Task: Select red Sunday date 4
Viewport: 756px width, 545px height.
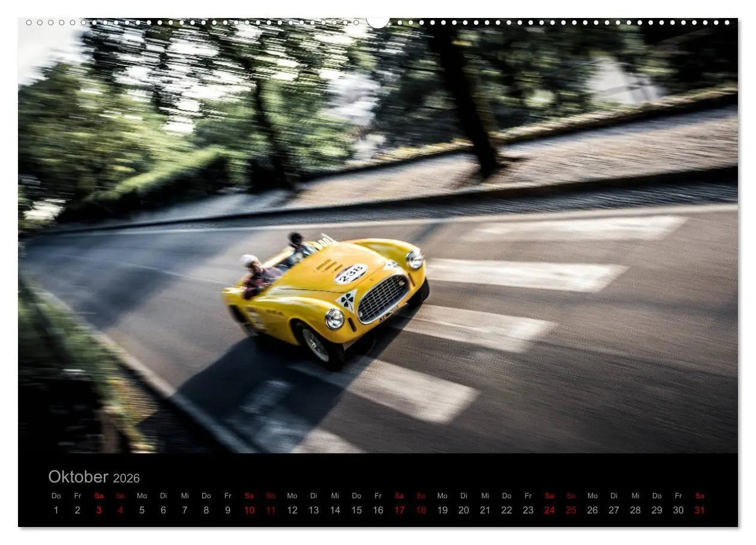Action: (121, 510)
